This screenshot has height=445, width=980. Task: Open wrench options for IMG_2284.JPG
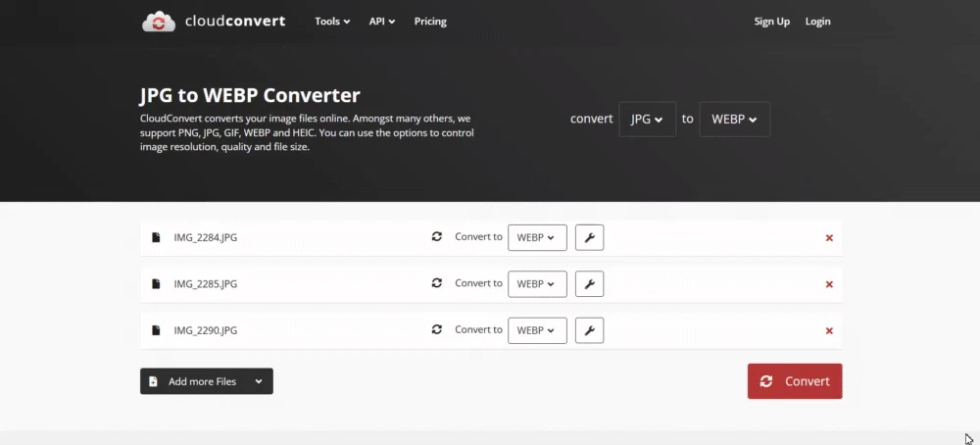tap(589, 237)
